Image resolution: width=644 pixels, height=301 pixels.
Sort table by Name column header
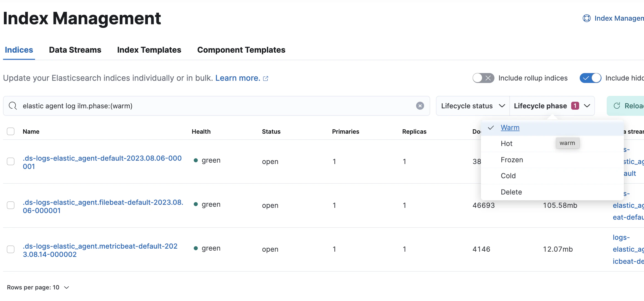pos(31,132)
